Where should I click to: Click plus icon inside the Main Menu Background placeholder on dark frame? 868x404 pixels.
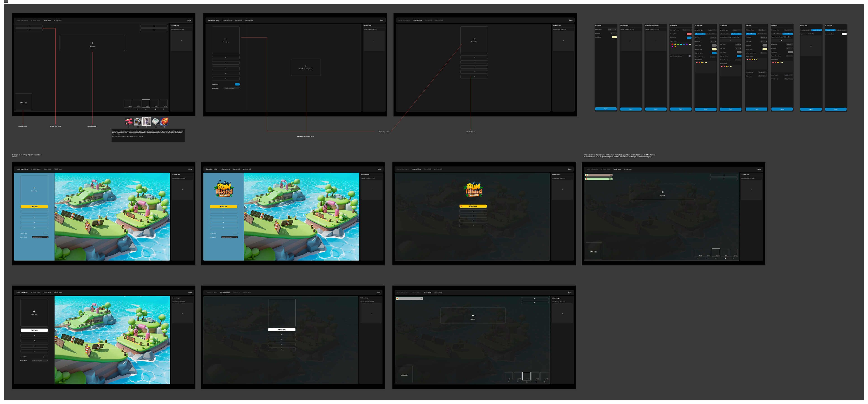[x=306, y=66]
